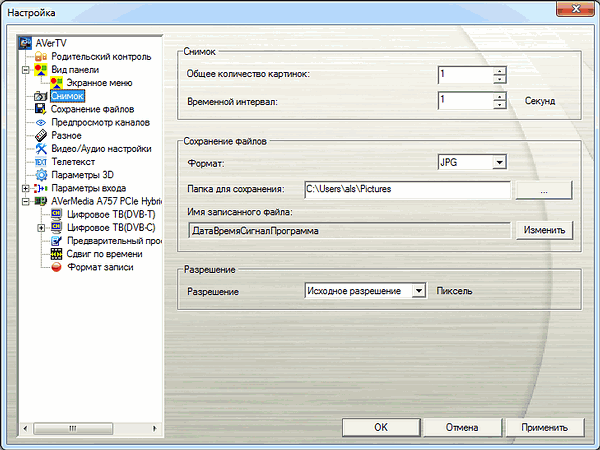Click Применить button
This screenshot has width=600, height=450.
click(545, 427)
